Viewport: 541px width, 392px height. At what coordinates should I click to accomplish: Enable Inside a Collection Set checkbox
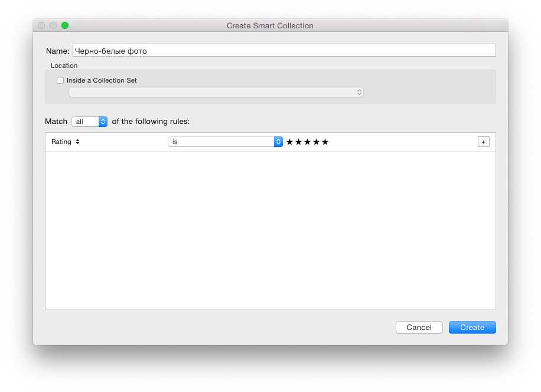(60, 80)
